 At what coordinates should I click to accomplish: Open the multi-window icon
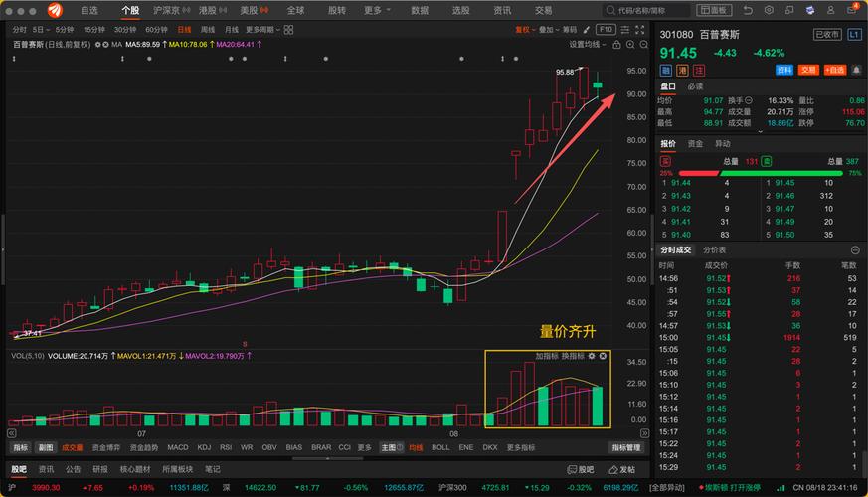pos(789,10)
